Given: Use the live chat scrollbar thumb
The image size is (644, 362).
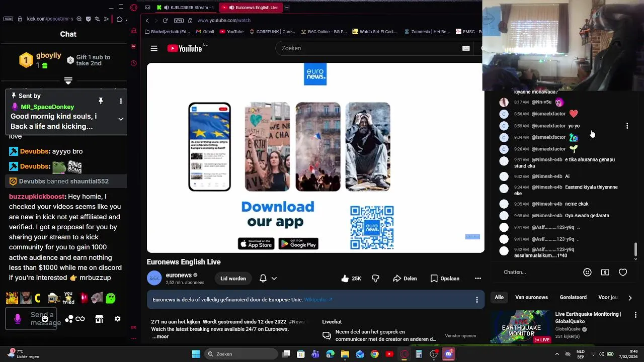Looking at the screenshot, I should [x=636, y=249].
